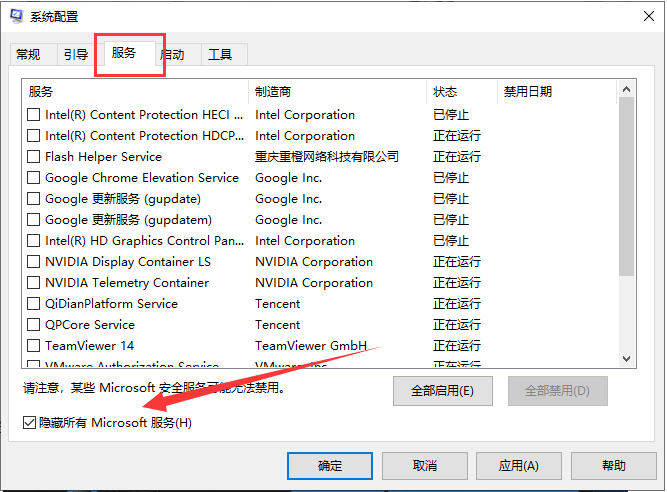Enable the Flash Helper Service checkbox
The width and height of the screenshot is (667, 492).
click(x=34, y=157)
